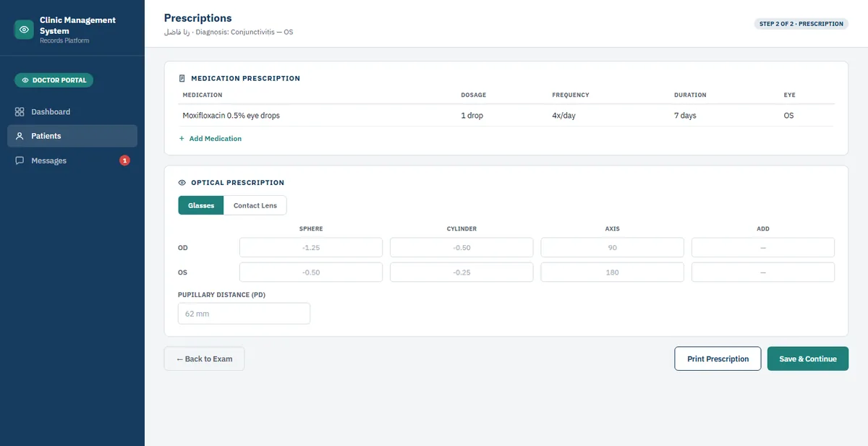
Task: Click the Dashboard grid icon in sidebar
Action: pos(20,112)
